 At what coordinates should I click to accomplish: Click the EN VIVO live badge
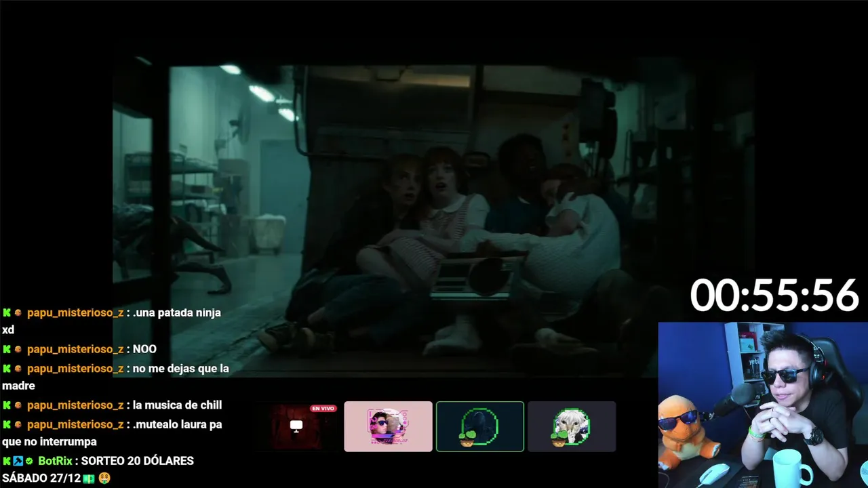(323, 409)
